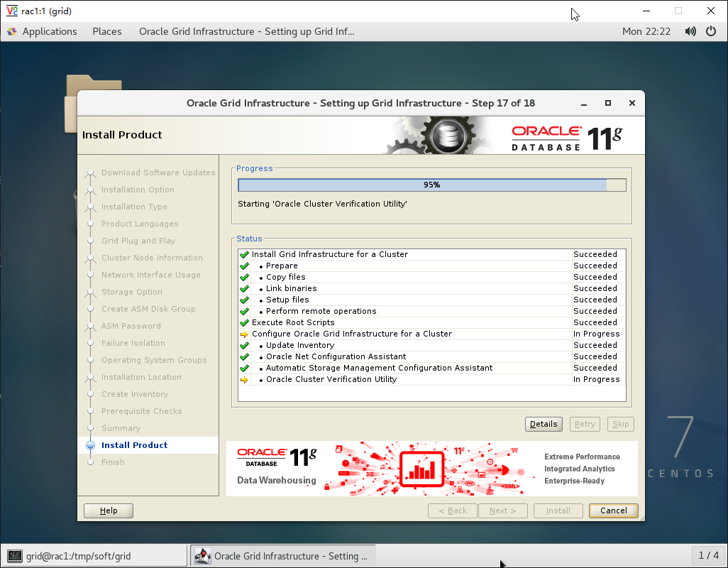The width and height of the screenshot is (728, 568).
Task: Click the VNC logo in title bar
Action: point(11,11)
